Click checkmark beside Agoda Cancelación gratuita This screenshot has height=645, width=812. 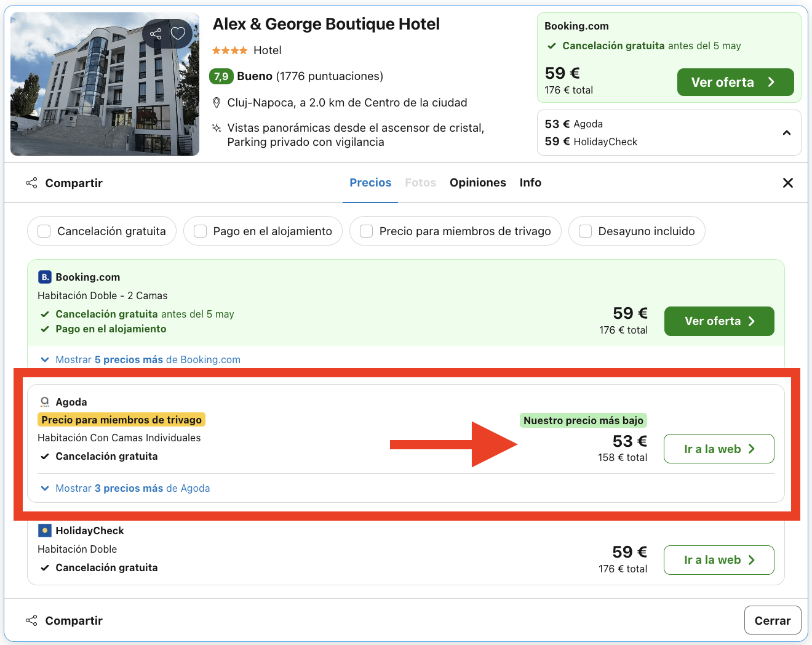click(x=45, y=457)
